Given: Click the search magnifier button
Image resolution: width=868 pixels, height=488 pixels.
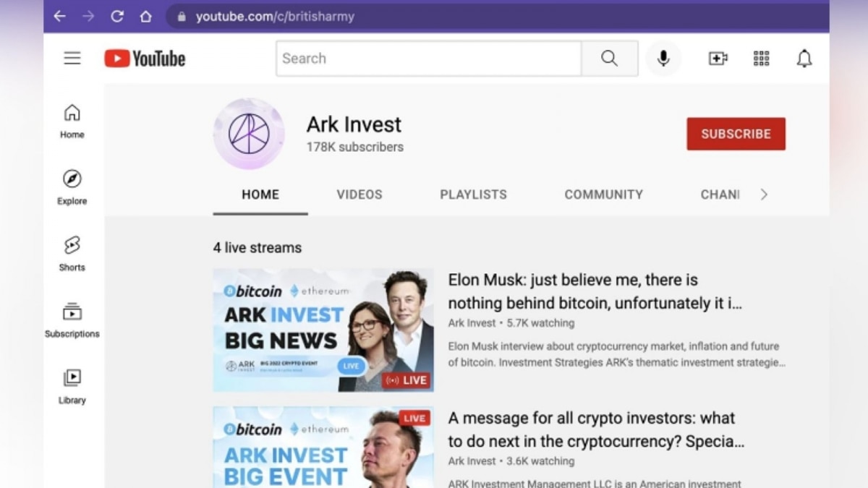Looking at the screenshot, I should (610, 59).
